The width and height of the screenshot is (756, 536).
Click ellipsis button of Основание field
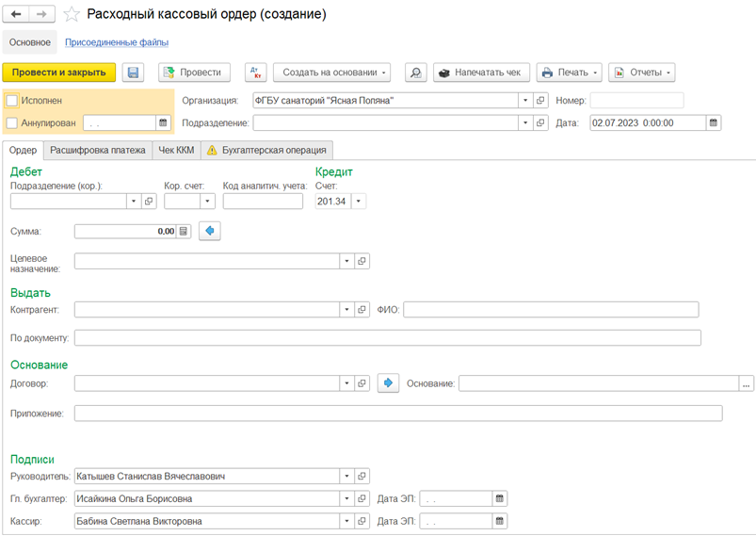pos(746,383)
